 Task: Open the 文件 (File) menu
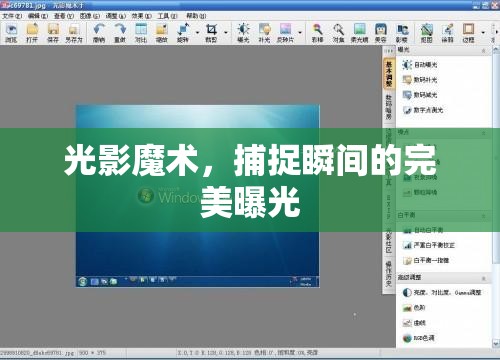click(12, 16)
